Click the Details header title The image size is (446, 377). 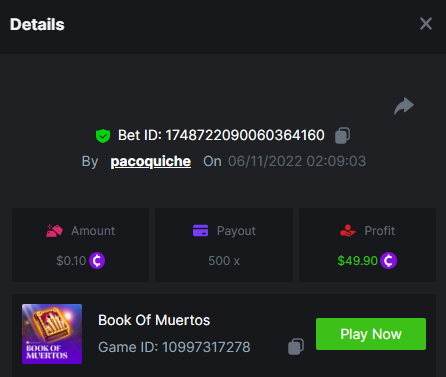(x=37, y=24)
